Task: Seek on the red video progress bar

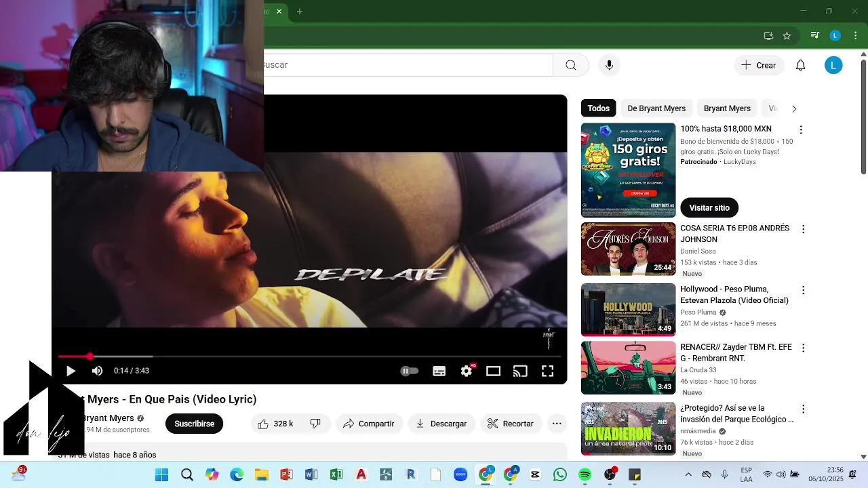Action: (x=309, y=356)
